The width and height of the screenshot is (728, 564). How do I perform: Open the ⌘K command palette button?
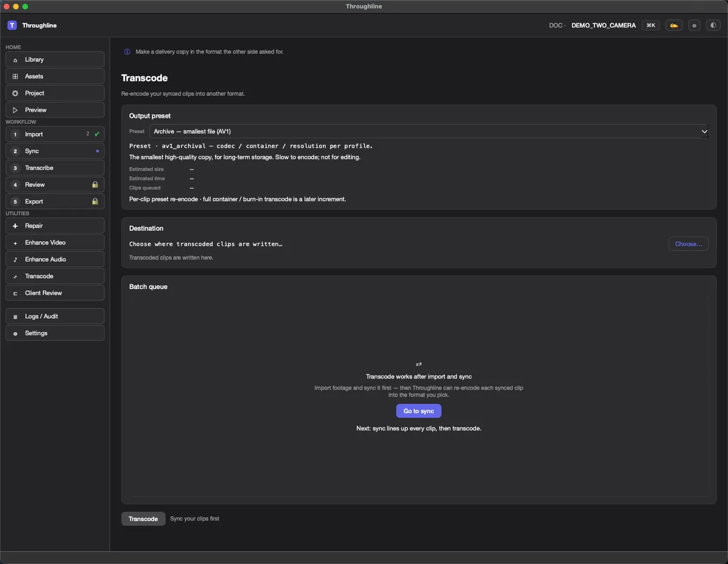click(651, 25)
